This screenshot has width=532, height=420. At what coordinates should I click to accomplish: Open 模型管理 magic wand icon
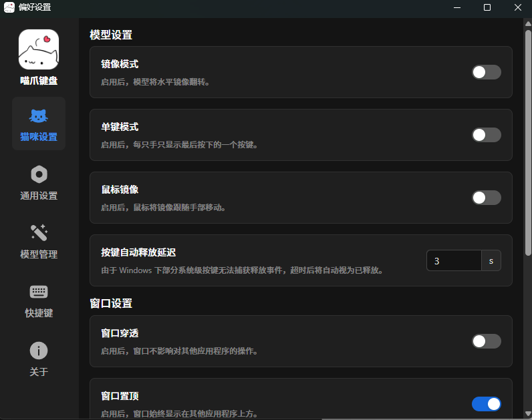click(39, 232)
